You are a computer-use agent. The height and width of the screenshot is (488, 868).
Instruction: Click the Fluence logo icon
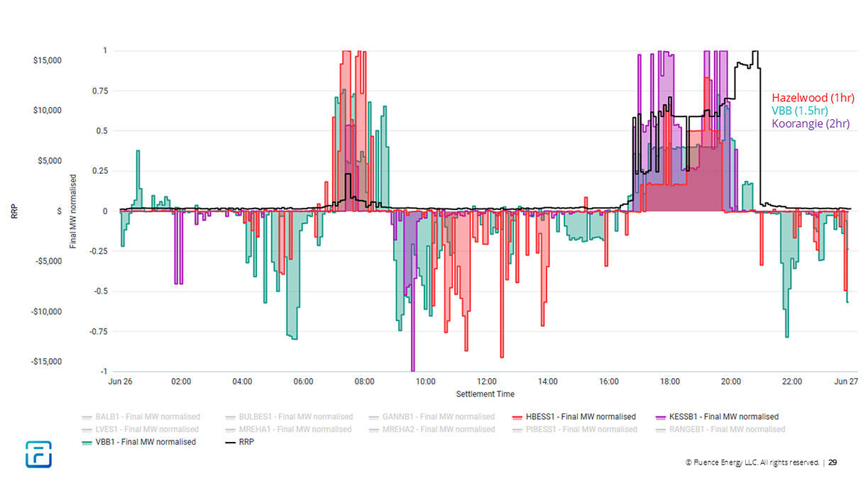(x=38, y=454)
